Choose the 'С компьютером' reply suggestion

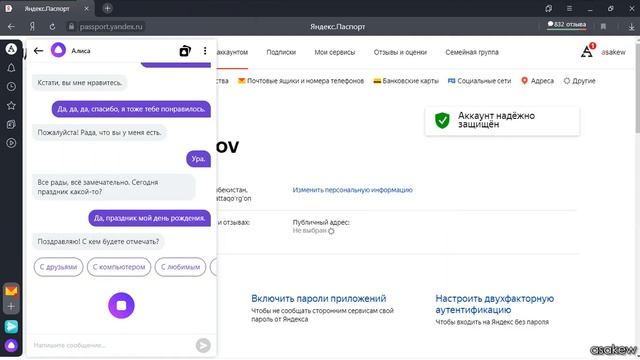tap(119, 267)
